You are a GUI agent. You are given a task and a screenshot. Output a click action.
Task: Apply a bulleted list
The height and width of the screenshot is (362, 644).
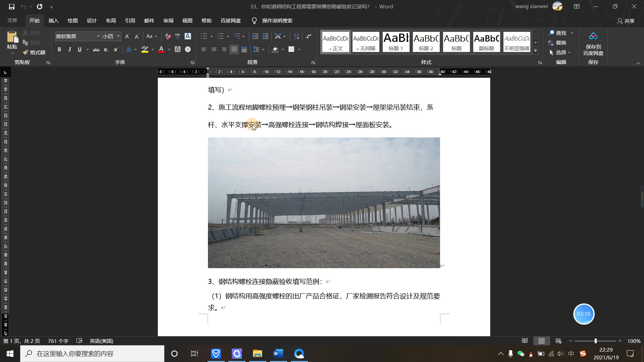point(204,36)
